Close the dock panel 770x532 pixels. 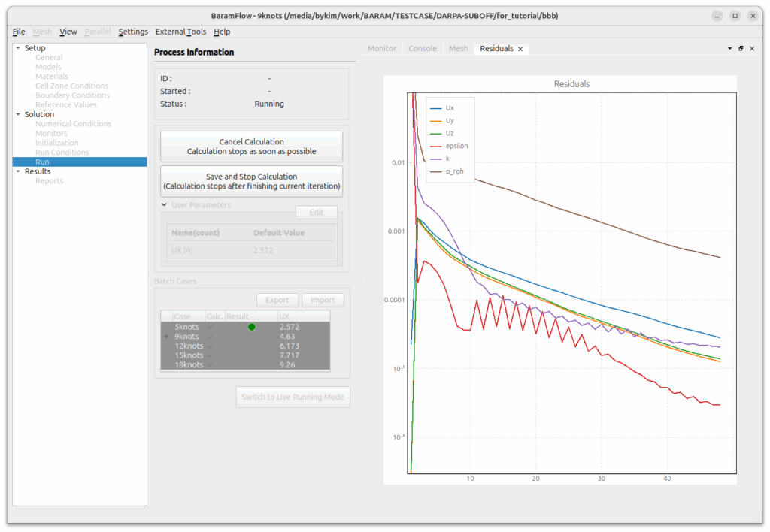(x=752, y=49)
